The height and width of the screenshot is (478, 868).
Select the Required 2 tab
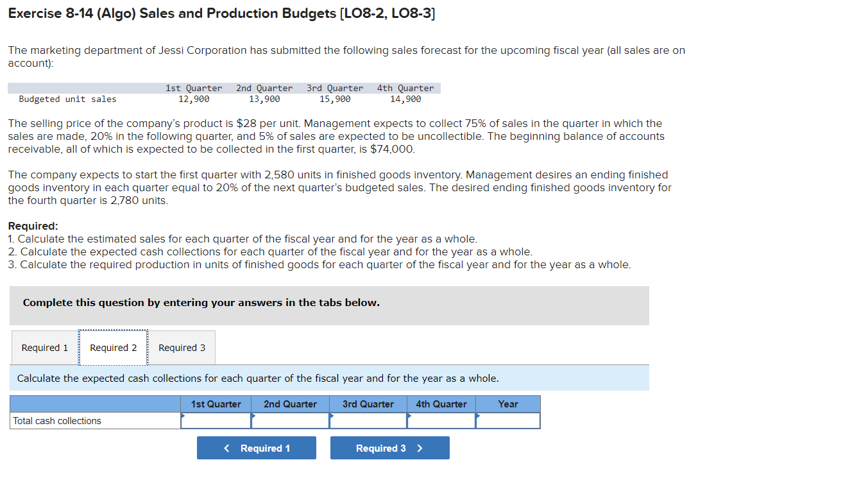tap(113, 347)
